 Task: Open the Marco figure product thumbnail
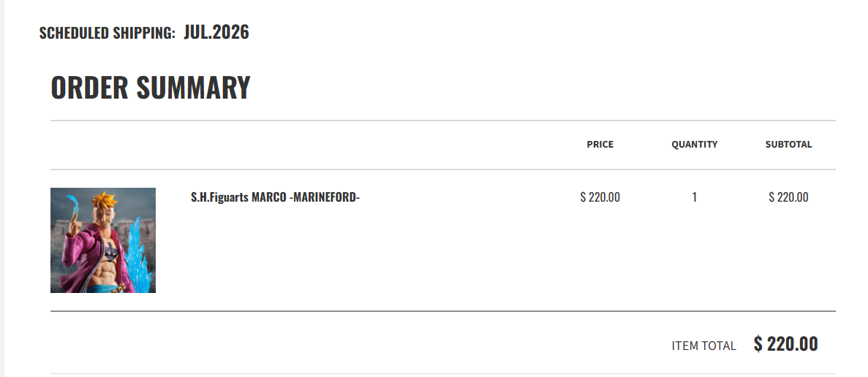(x=102, y=240)
